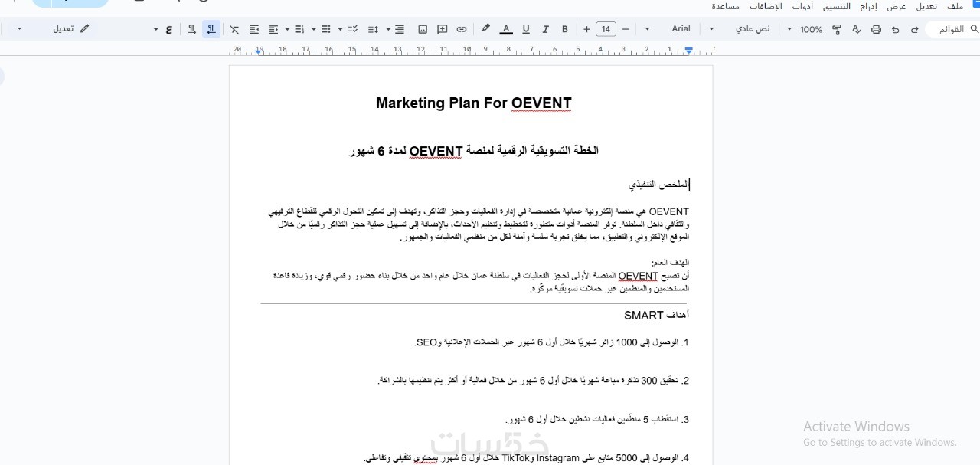Click the undo arrow beside the menu search
980x465 pixels.
914,29
